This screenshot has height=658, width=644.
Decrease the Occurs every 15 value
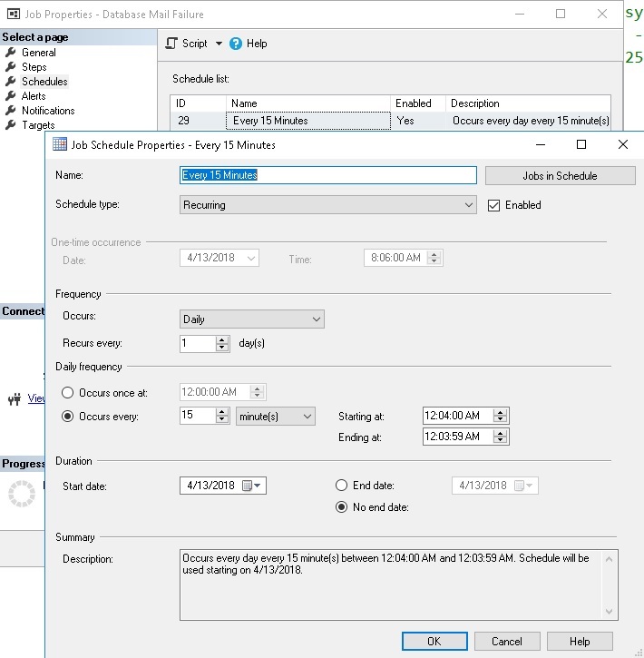(x=222, y=419)
